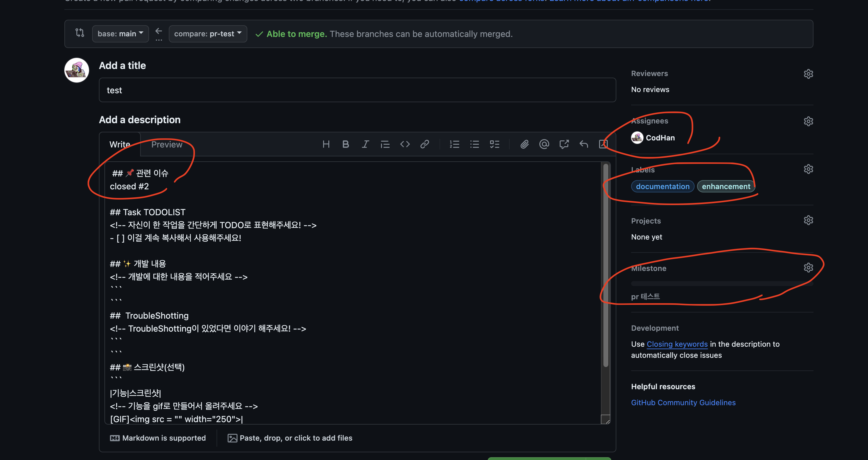
Task: Insert a code block from the toolbar
Action: [x=405, y=144]
